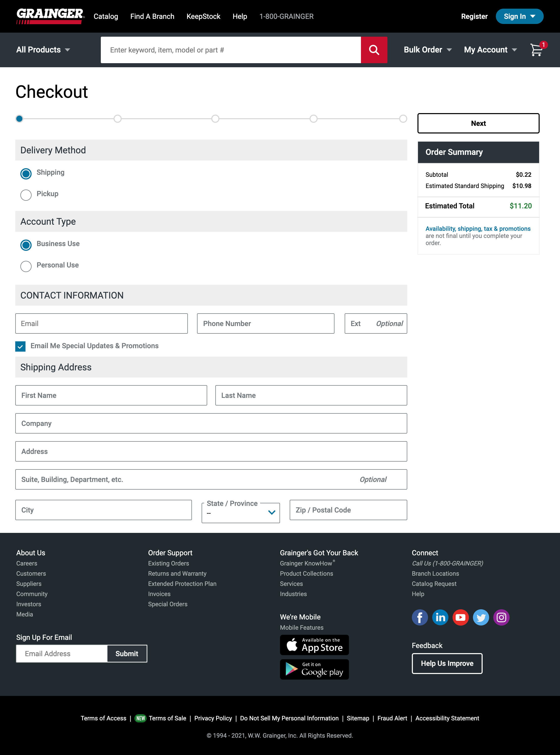Open the Privacy Policy link
560x755 pixels.
[213, 718]
